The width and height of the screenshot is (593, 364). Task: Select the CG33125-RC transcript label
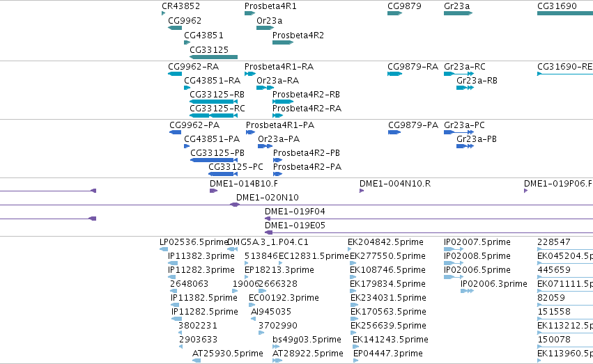point(217,109)
